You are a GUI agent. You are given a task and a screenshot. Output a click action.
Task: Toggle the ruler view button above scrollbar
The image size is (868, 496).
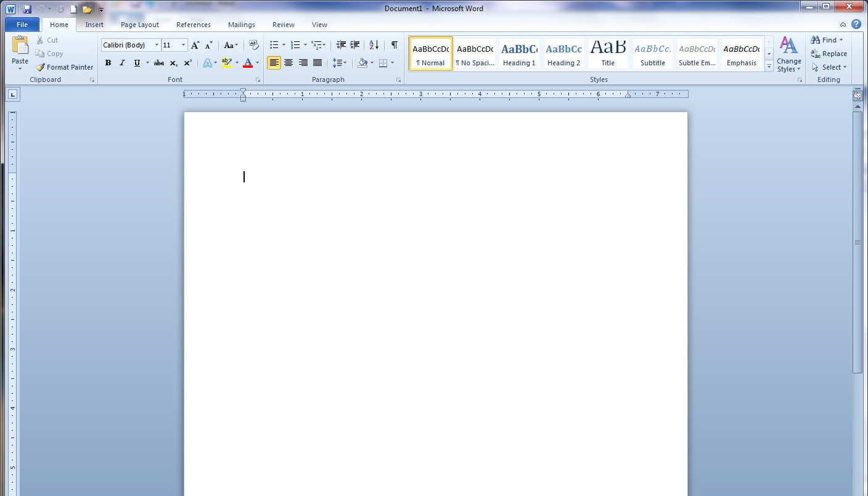(x=858, y=95)
